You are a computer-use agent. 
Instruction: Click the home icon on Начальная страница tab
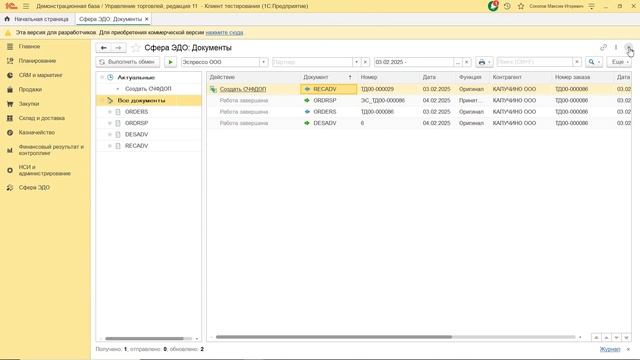tap(7, 19)
